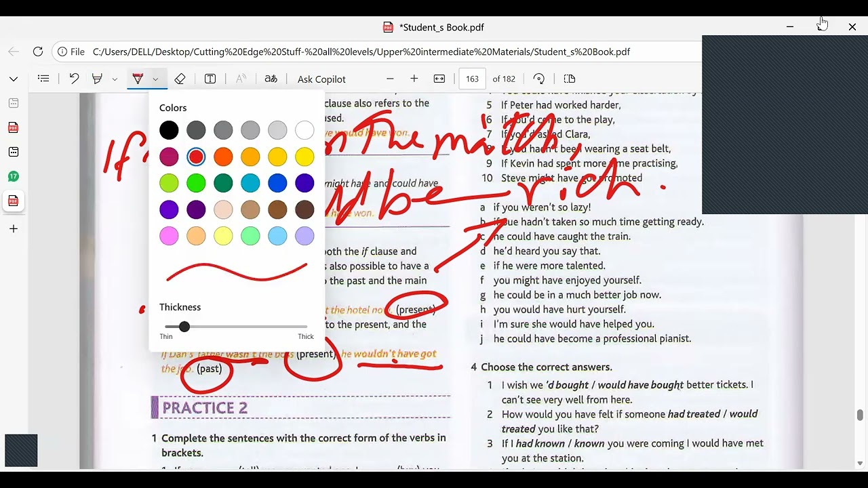Choose the orange ink swatch
The height and width of the screenshot is (488, 868).
[x=223, y=157]
